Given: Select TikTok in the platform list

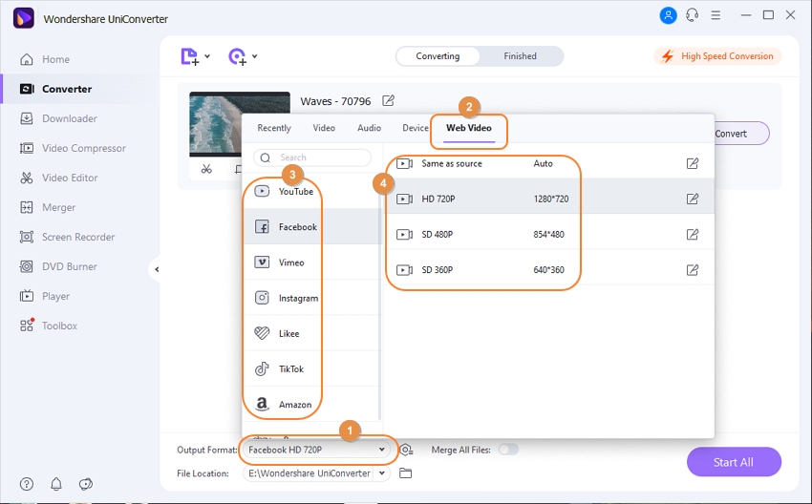Looking at the screenshot, I should 312,369.
